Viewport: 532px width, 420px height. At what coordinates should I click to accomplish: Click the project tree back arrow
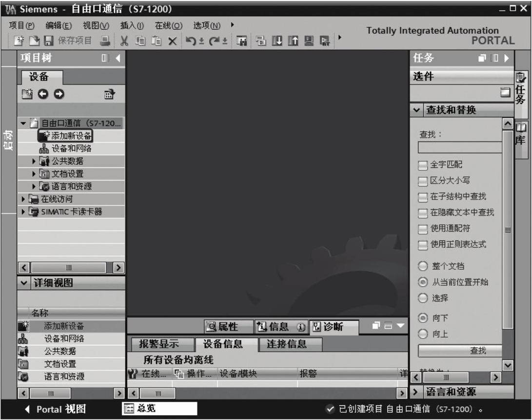pos(43,94)
